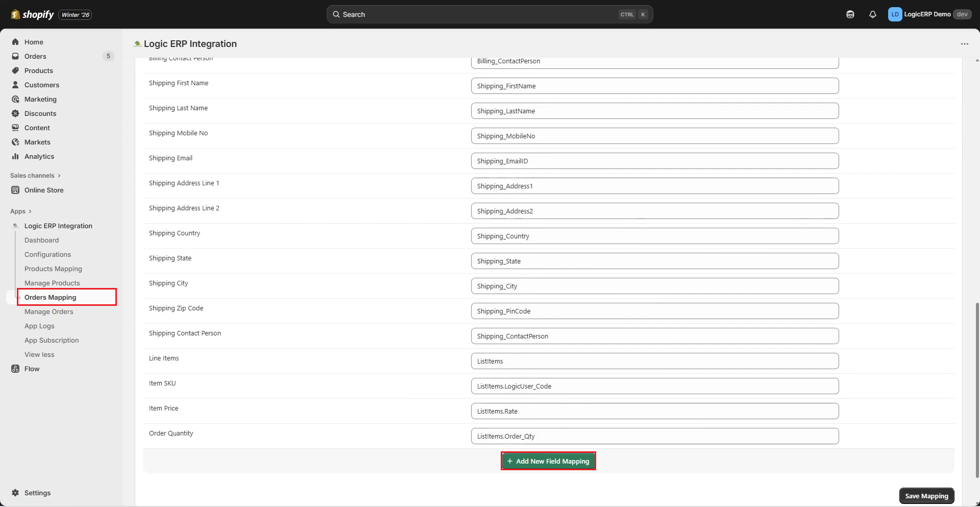
Task: Open the Sidekick assistant icon in top bar
Action: pos(850,14)
